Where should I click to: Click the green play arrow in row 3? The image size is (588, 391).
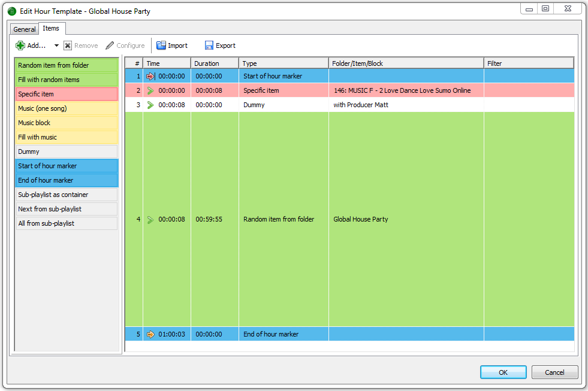tap(150, 105)
